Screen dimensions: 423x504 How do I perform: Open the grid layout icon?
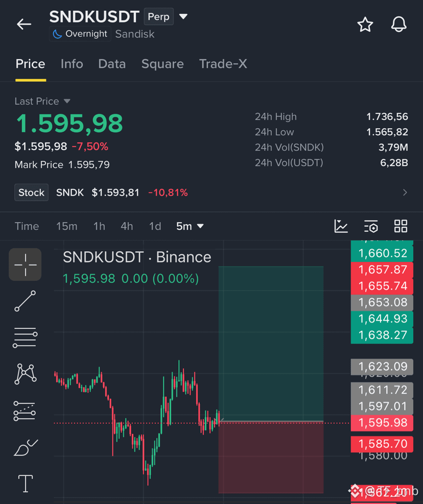pos(401,226)
